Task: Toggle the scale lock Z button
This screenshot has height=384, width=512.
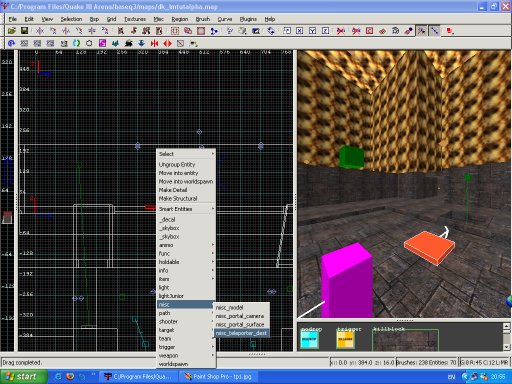Action: click(325, 31)
